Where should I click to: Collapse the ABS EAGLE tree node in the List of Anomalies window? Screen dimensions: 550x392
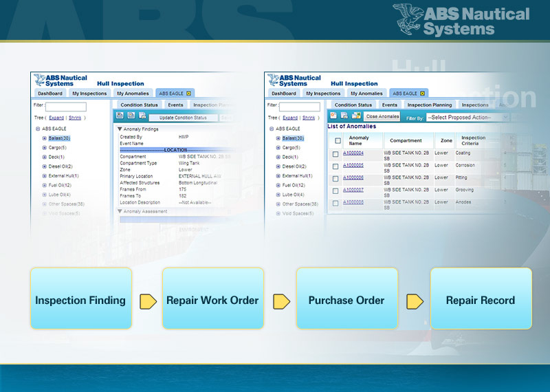(x=271, y=129)
